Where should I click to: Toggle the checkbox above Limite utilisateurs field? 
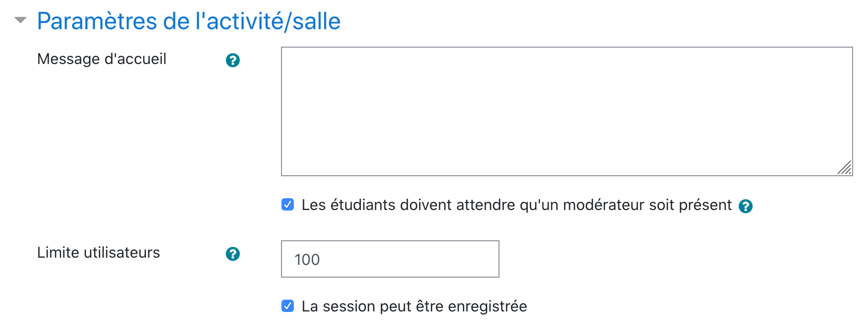coord(288,205)
